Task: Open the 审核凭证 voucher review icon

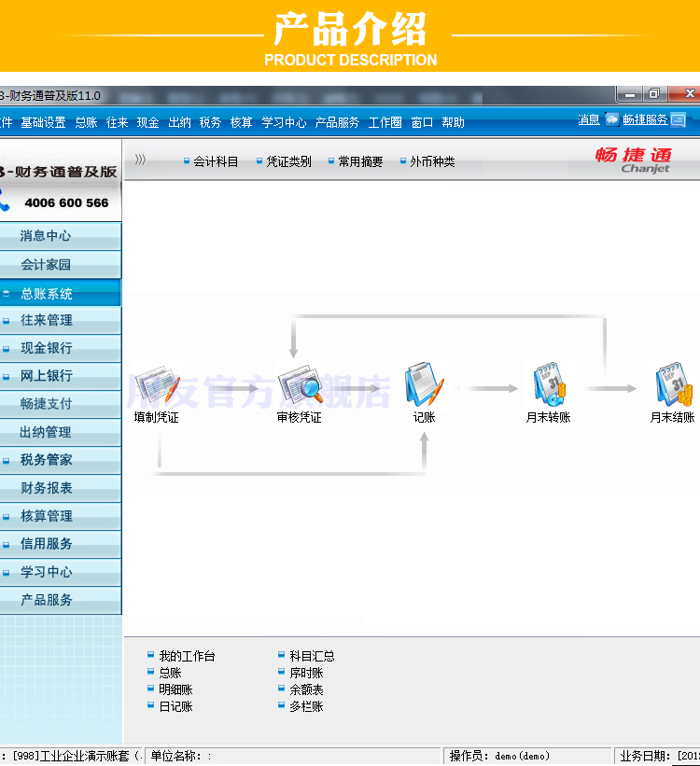Action: point(301,385)
